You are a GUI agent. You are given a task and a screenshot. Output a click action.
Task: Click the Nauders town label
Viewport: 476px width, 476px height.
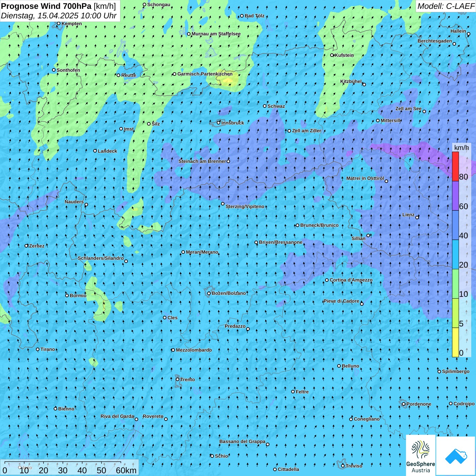pos(74,202)
